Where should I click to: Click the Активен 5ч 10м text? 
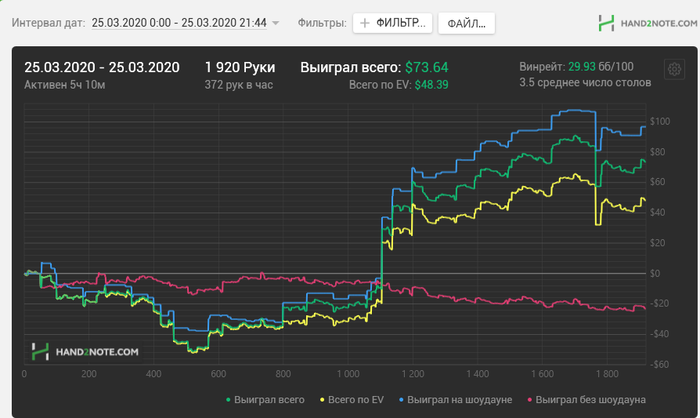tap(65, 85)
